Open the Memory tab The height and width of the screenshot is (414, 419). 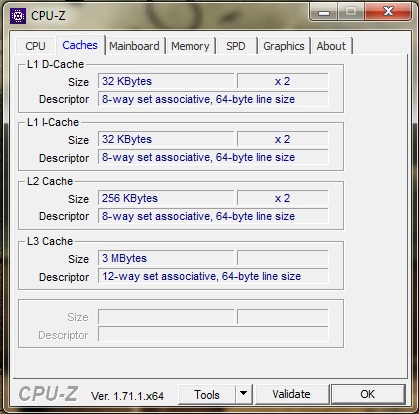coord(190,46)
